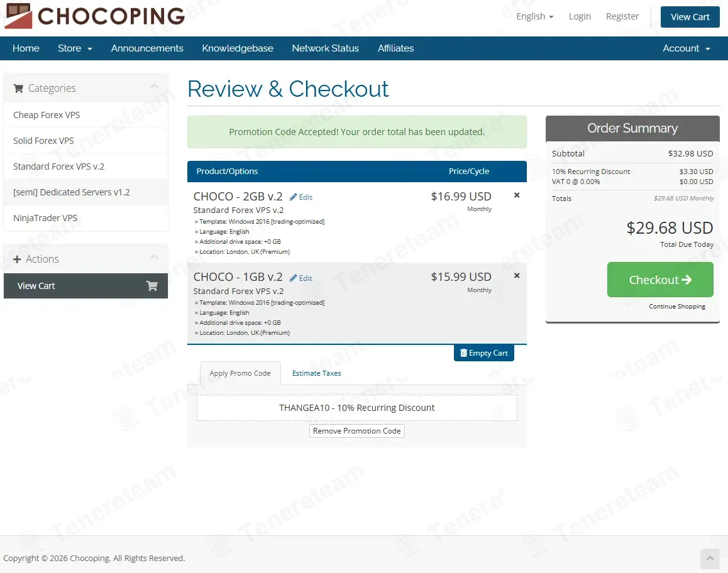Open the English language dropdown

click(535, 16)
